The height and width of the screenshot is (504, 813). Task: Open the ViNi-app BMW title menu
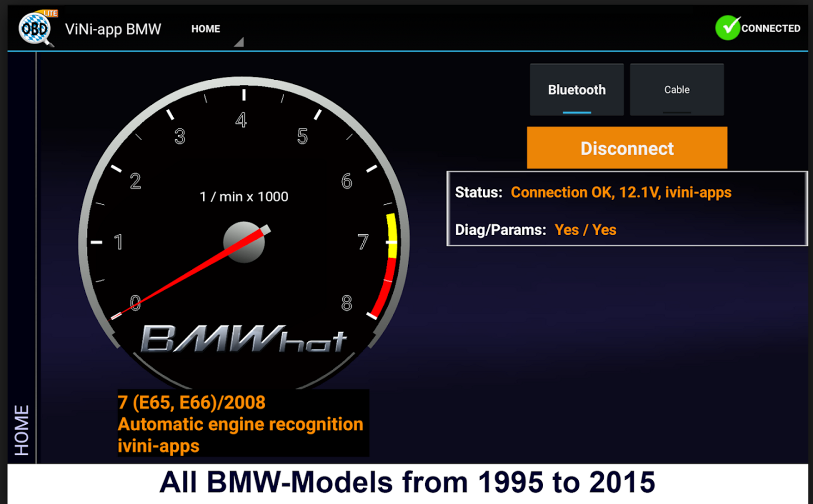[113, 29]
